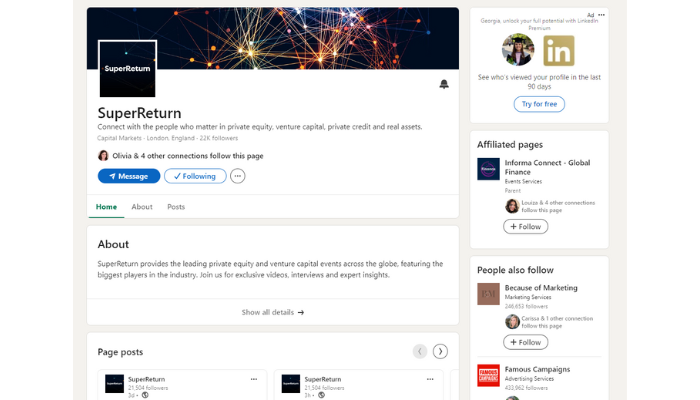Viewport: 700px width, 400px height.
Task: Follow the Informa Connect page
Action: pyautogui.click(x=525, y=227)
